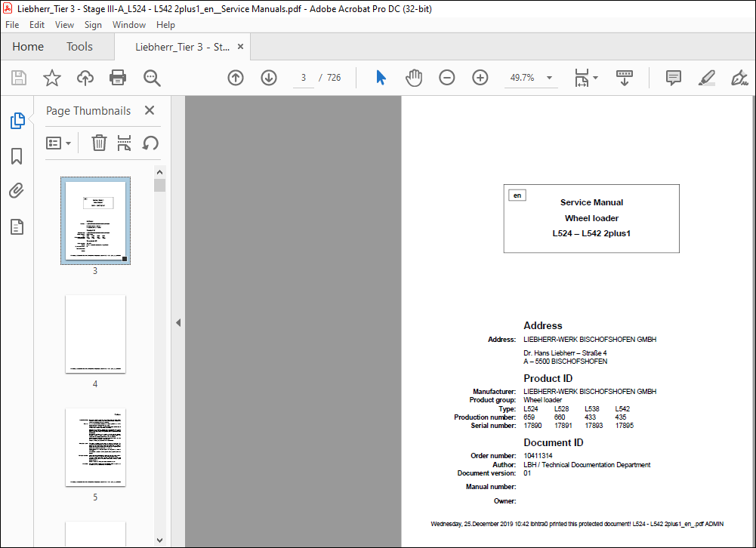756x548 pixels.
Task: Collapse navigation pane with left arrow
Action: pyautogui.click(x=178, y=322)
